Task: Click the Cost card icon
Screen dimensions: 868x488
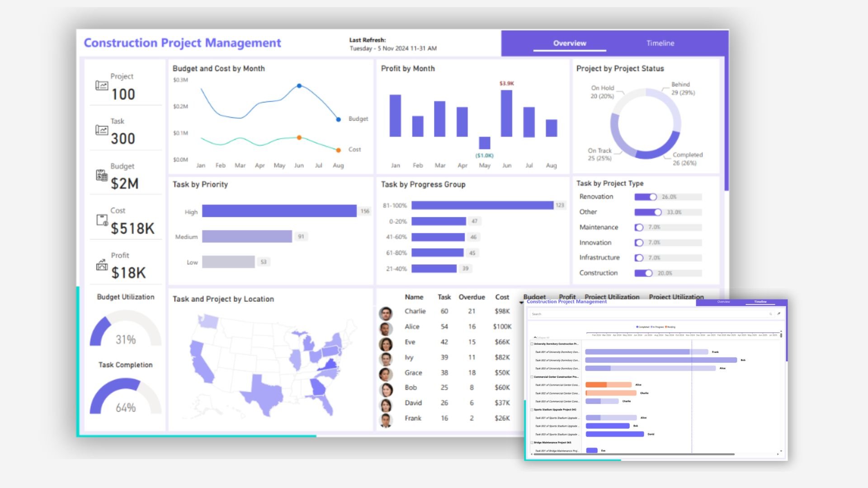Action: click(x=102, y=220)
